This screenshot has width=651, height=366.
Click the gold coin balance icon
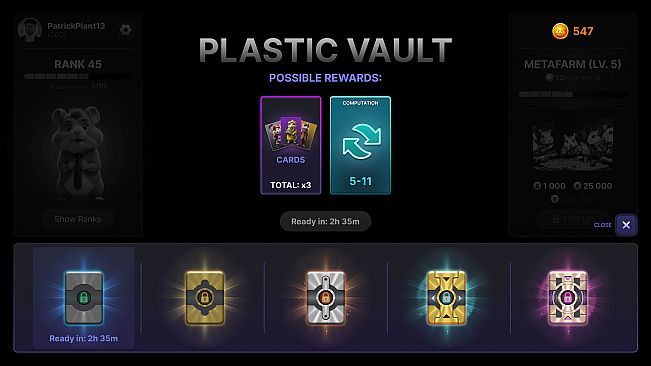coord(560,31)
